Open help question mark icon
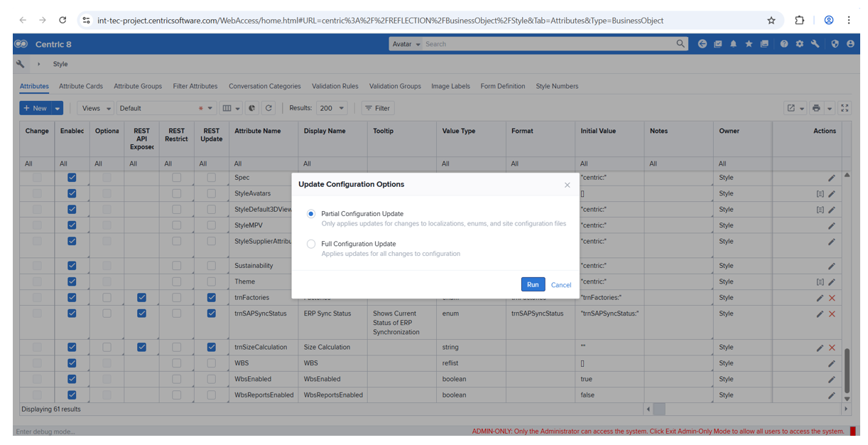 [784, 44]
